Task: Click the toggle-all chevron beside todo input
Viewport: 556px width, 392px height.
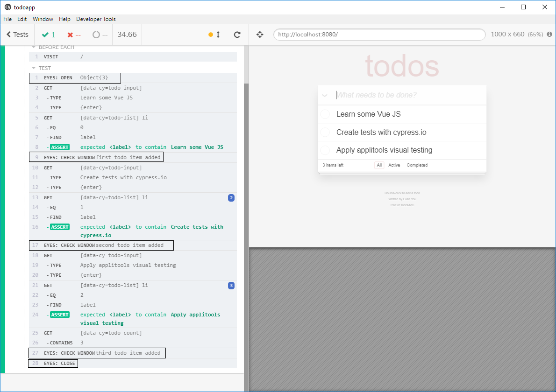Action: coord(325,95)
